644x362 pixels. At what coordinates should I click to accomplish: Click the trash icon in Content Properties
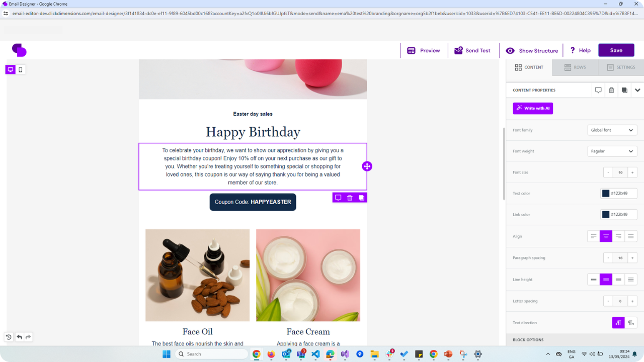[611, 90]
